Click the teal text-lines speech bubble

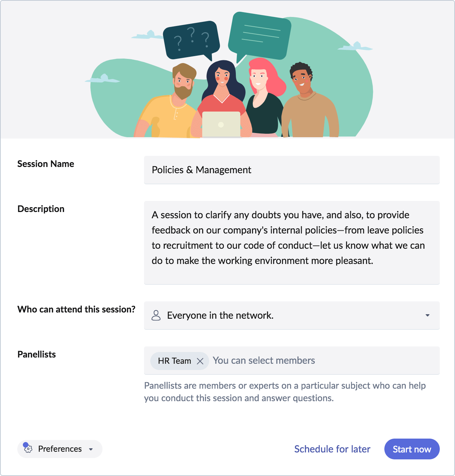point(260,35)
